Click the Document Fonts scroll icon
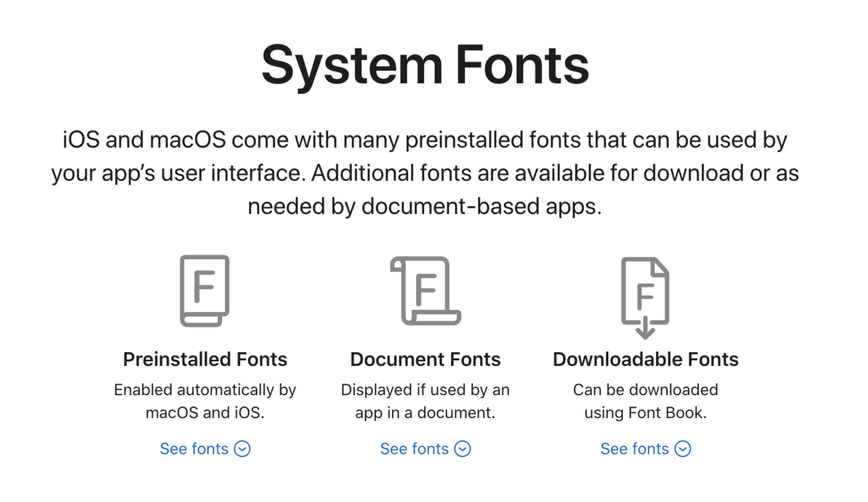Screen dimensions: 868x502 point(426,291)
